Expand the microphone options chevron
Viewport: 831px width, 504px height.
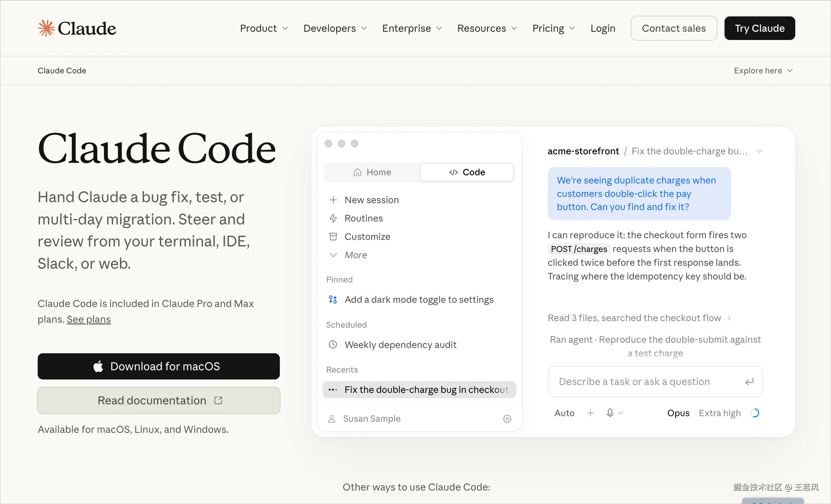click(621, 413)
